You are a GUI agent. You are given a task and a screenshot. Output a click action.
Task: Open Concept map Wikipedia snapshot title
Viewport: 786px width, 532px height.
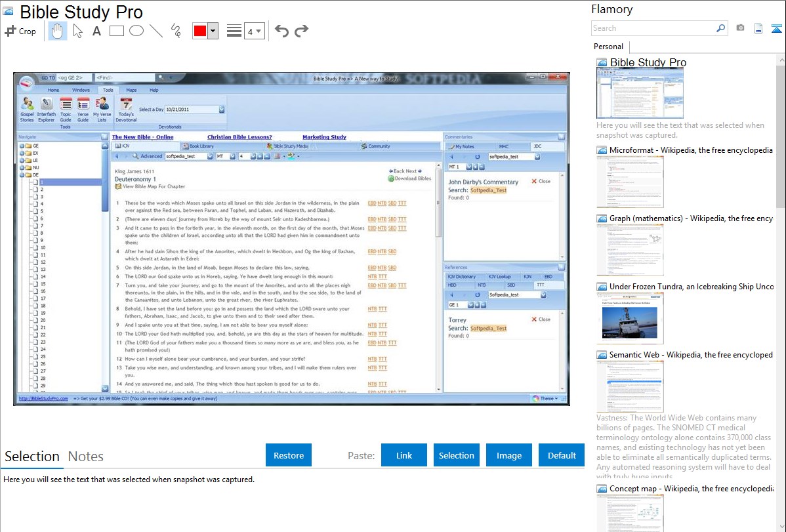[691, 488]
